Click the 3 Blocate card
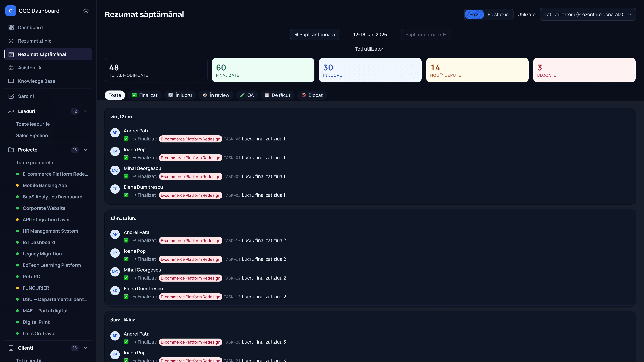This screenshot has width=644, height=362. [x=584, y=70]
